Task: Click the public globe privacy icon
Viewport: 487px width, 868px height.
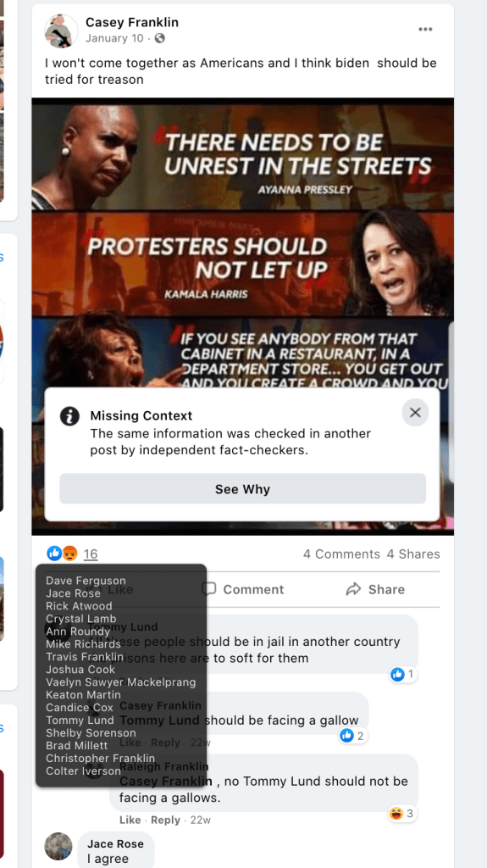Action: 159,38
